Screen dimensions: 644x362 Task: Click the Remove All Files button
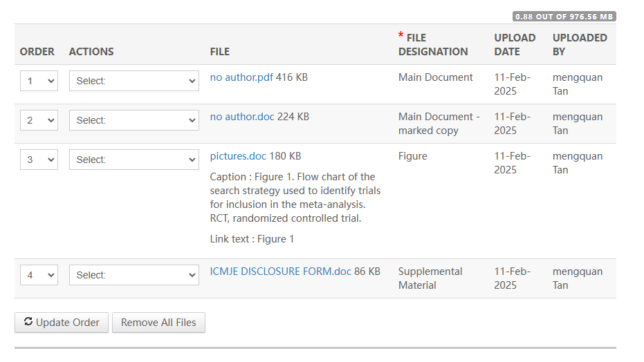[158, 323]
